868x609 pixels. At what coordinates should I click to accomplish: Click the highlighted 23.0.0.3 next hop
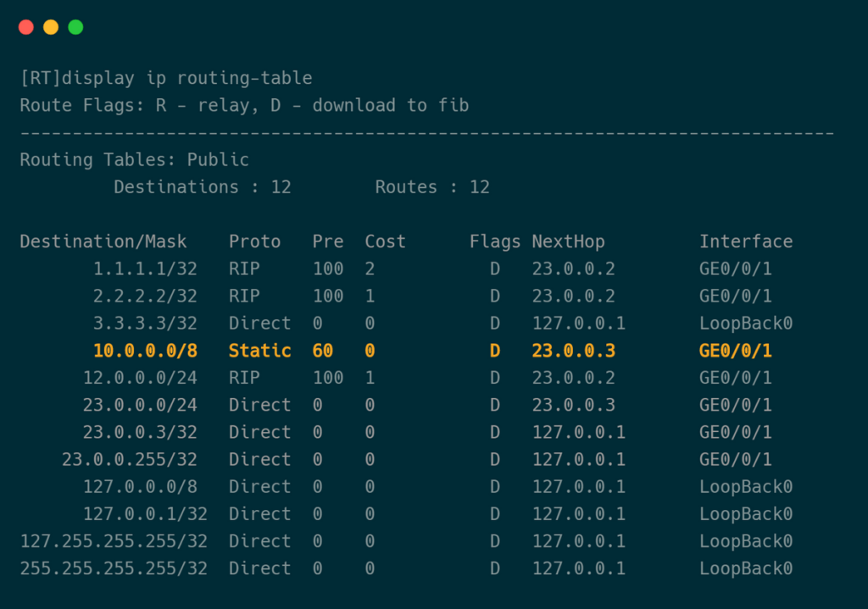point(573,351)
